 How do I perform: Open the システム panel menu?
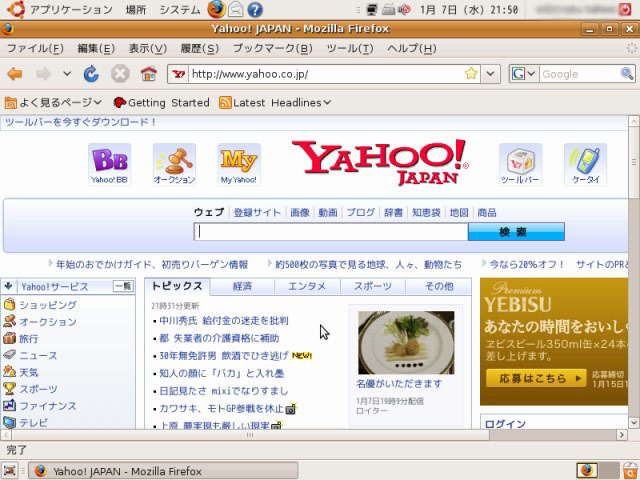pyautogui.click(x=180, y=9)
